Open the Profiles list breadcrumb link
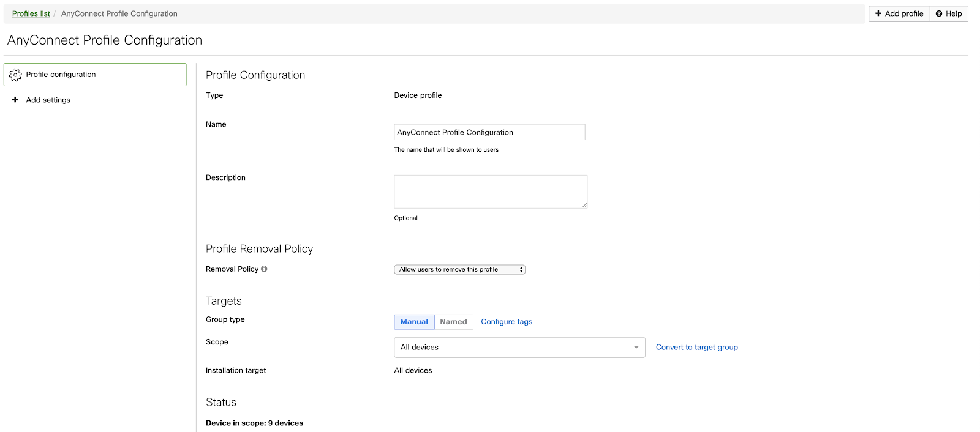Image resolution: width=980 pixels, height=432 pixels. [x=31, y=13]
